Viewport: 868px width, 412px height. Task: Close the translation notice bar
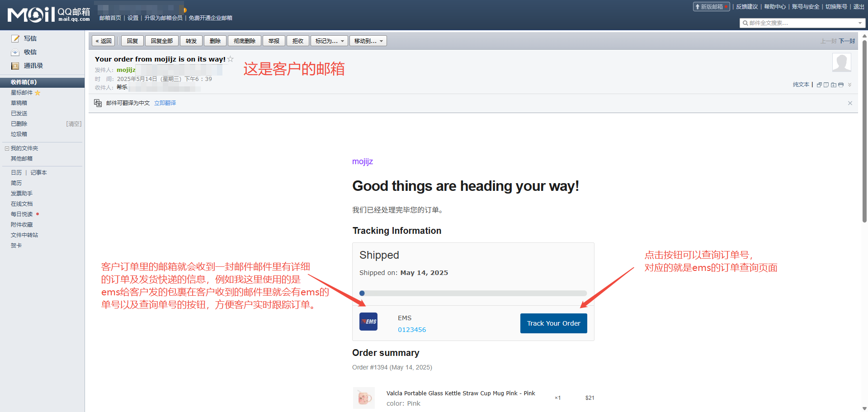pos(850,103)
